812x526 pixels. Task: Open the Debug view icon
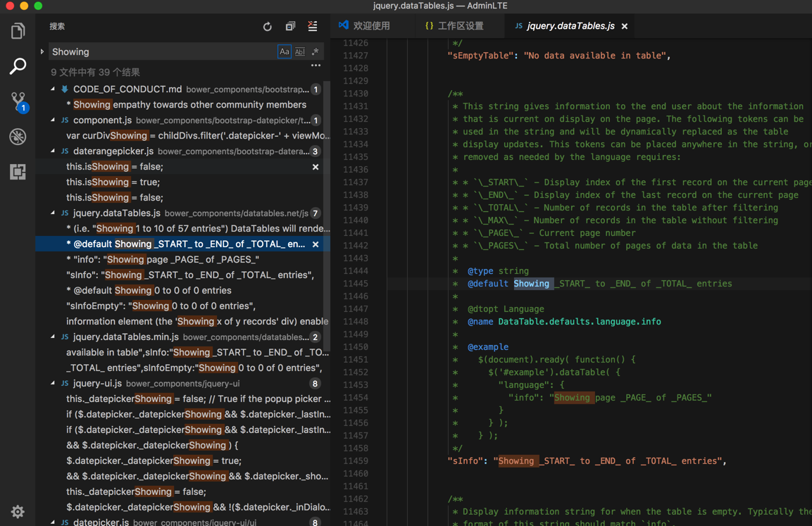pos(18,137)
